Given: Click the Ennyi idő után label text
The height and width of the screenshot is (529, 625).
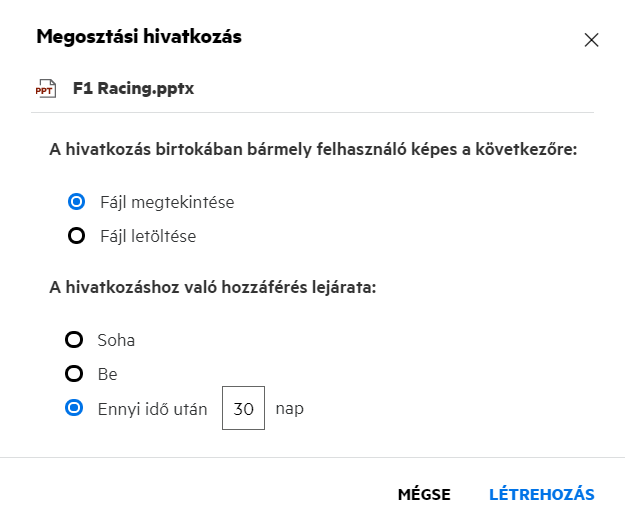Looking at the screenshot, I should 153,408.
